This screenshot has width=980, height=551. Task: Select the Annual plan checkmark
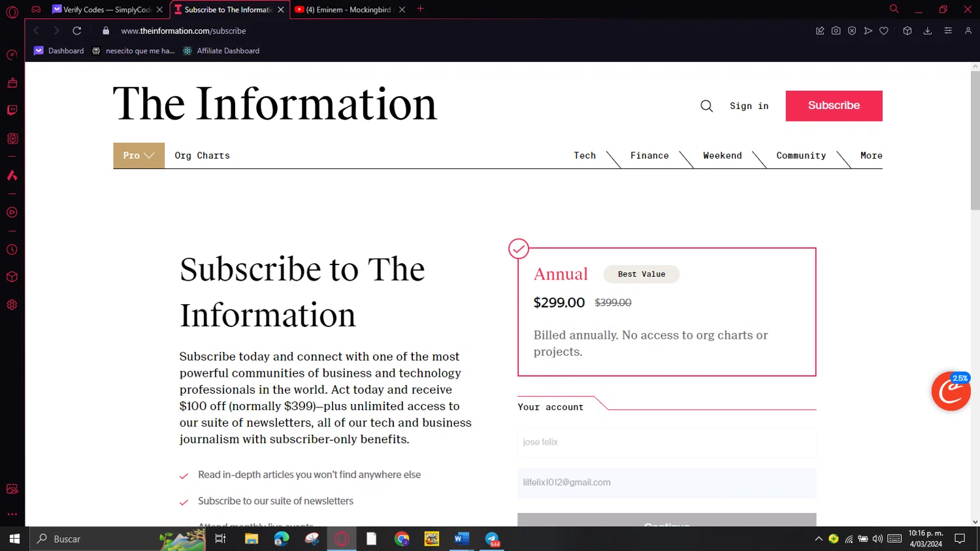click(x=519, y=249)
